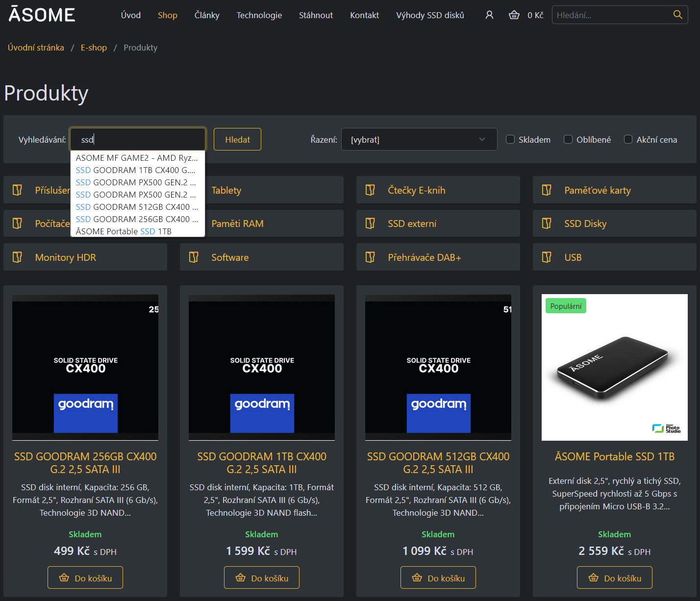Check the Akční cena filter
Screen dimensions: 700x601
click(628, 140)
